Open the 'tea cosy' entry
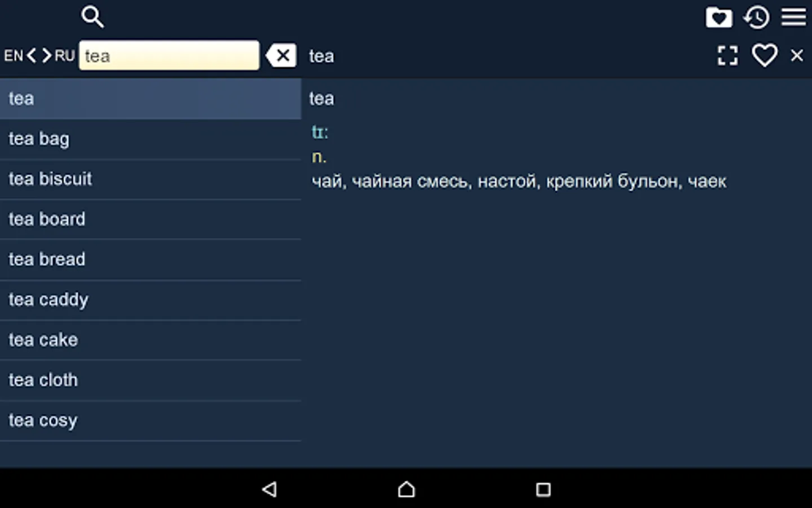The image size is (812, 508). 151,421
